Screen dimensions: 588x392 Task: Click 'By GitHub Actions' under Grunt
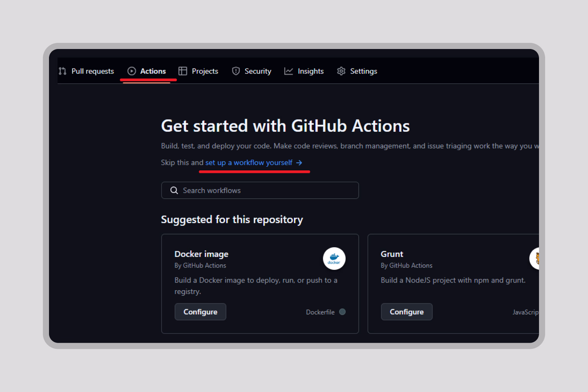pyautogui.click(x=407, y=265)
